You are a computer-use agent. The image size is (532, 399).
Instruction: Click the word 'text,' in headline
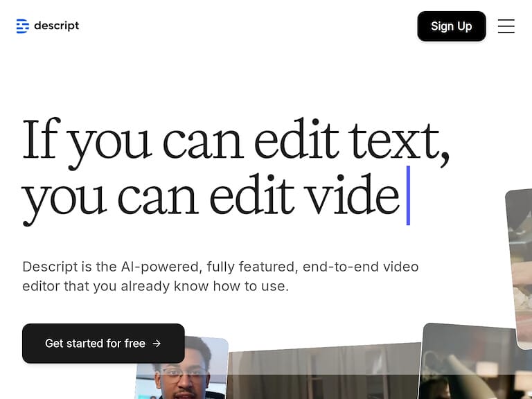[399, 139]
